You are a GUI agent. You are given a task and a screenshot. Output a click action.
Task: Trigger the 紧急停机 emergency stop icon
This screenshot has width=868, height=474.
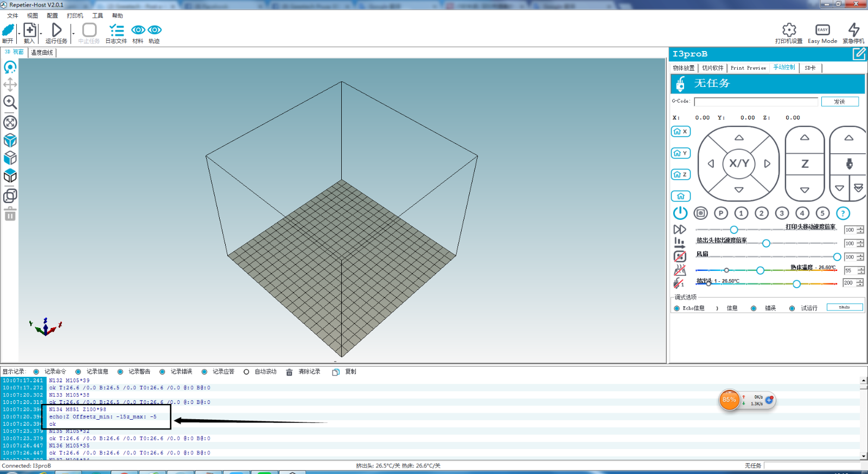coord(854,30)
